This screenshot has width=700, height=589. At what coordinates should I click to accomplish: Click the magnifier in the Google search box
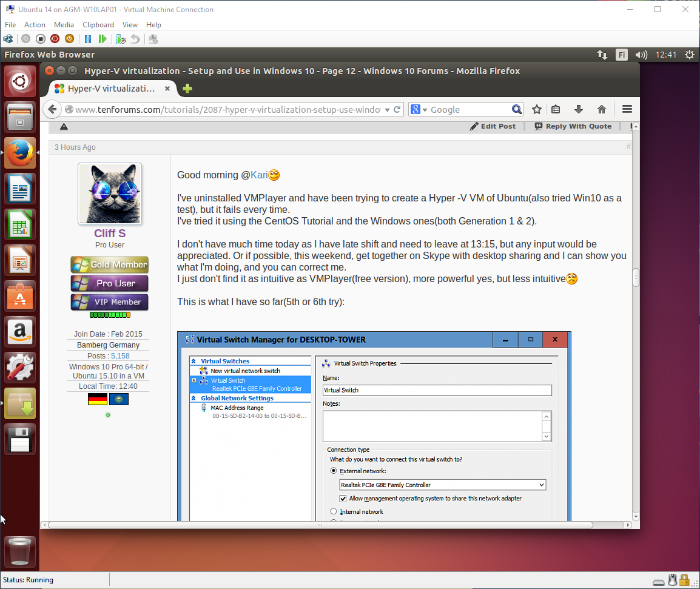click(517, 109)
